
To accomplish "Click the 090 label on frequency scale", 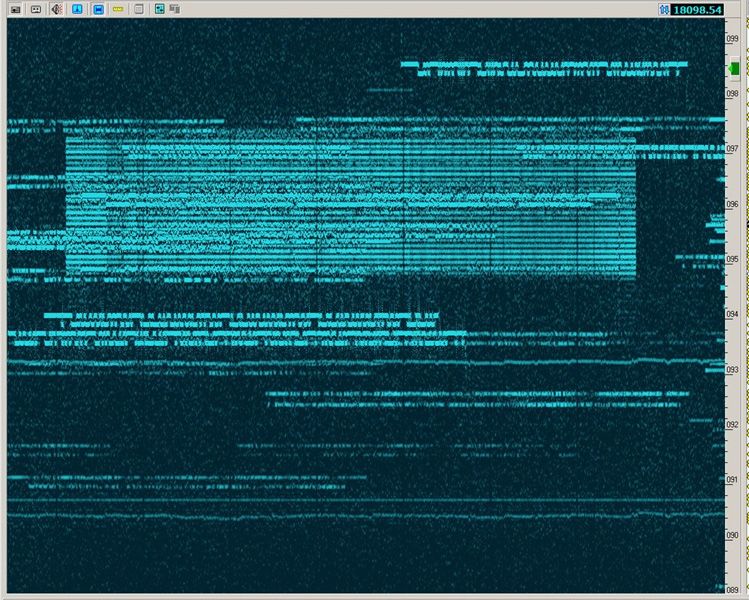I will pos(732,535).
